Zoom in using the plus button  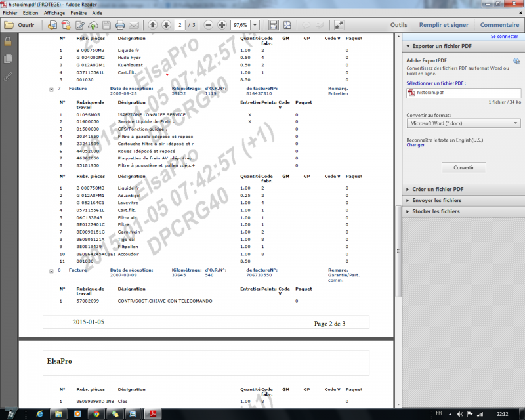pos(222,25)
